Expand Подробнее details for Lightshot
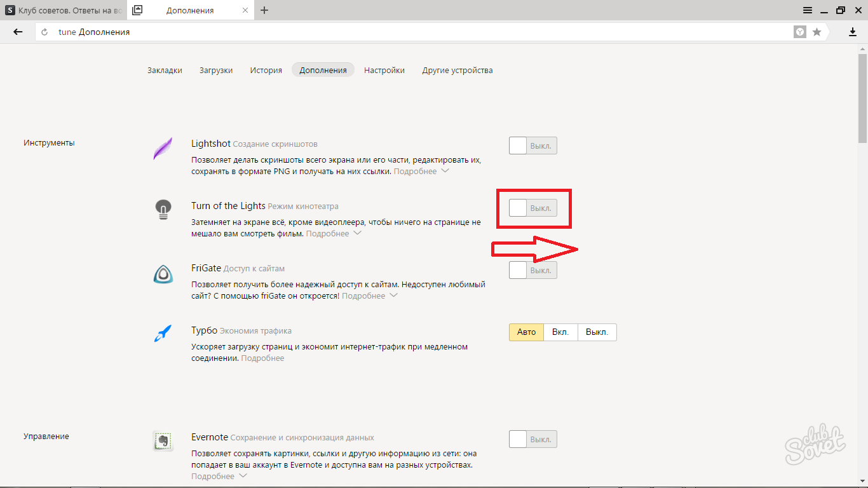The width and height of the screenshot is (868, 488). pos(421,172)
